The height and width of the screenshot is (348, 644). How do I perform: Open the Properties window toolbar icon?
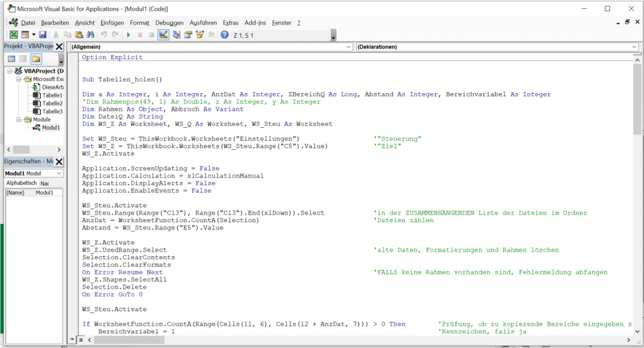pos(188,35)
